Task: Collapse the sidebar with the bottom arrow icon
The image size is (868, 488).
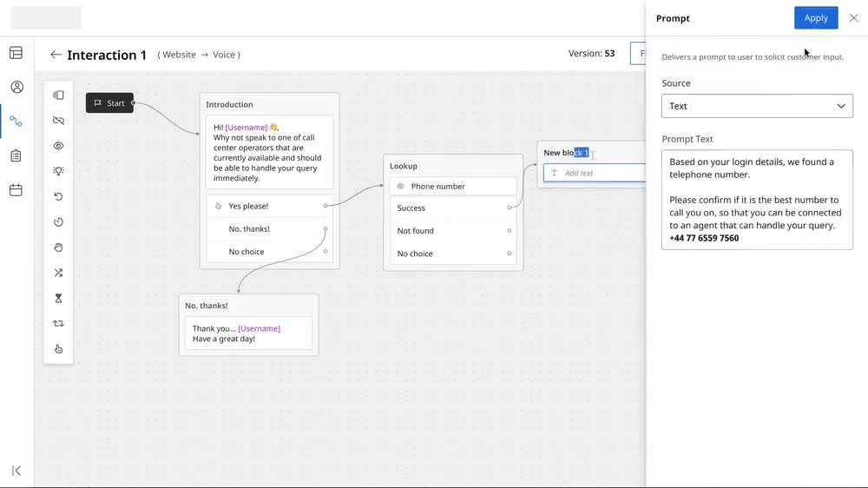Action: click(16, 471)
